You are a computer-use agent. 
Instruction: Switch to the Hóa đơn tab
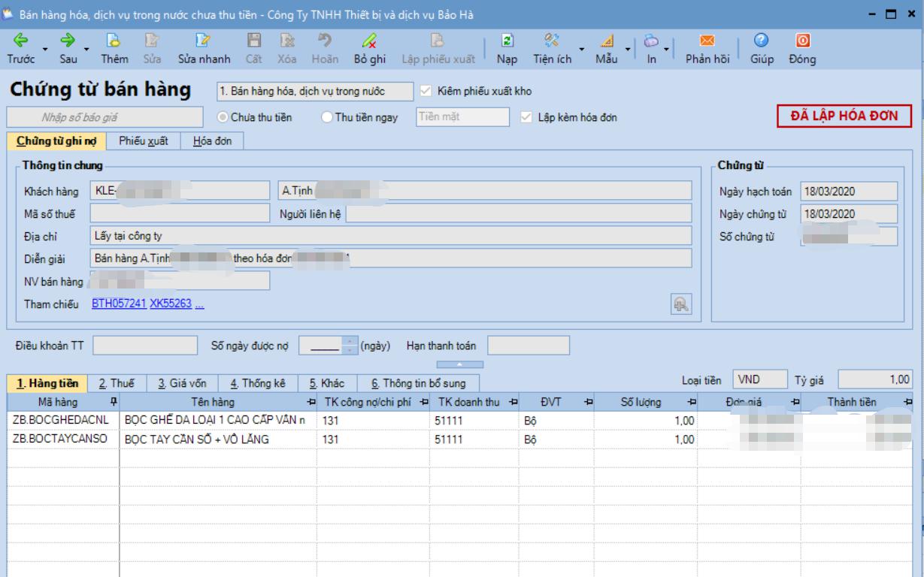click(x=212, y=141)
